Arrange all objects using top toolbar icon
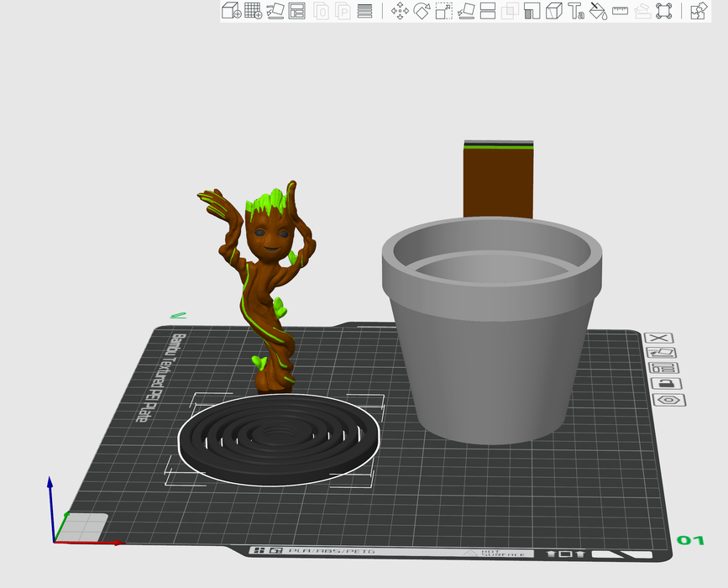Image resolution: width=728 pixels, height=588 pixels. (x=297, y=11)
